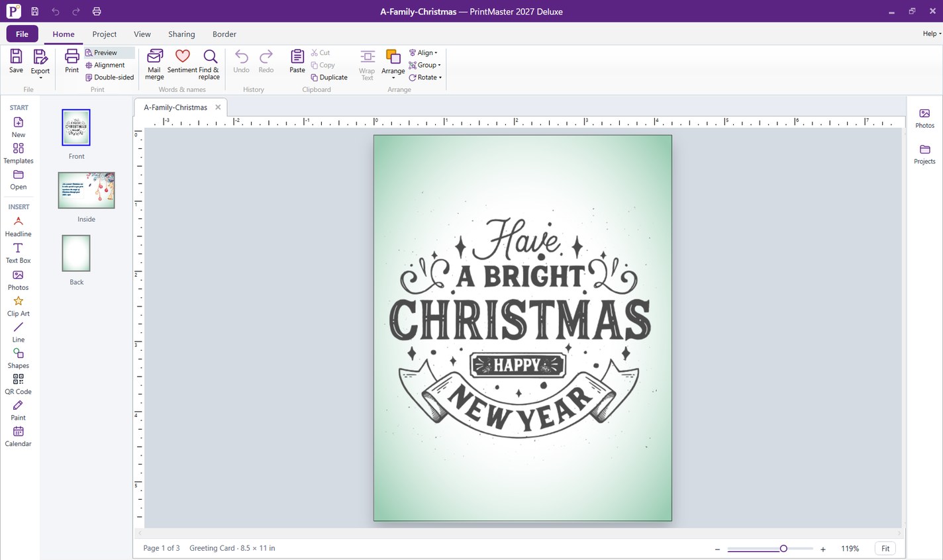Open Photos panel in right sidebar
Viewport: 943px width, 560px height.
(x=924, y=118)
